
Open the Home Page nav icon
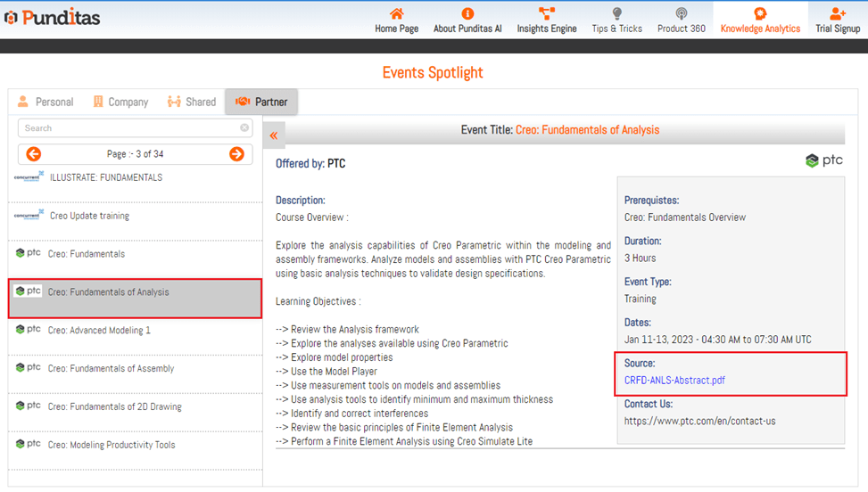click(x=396, y=13)
